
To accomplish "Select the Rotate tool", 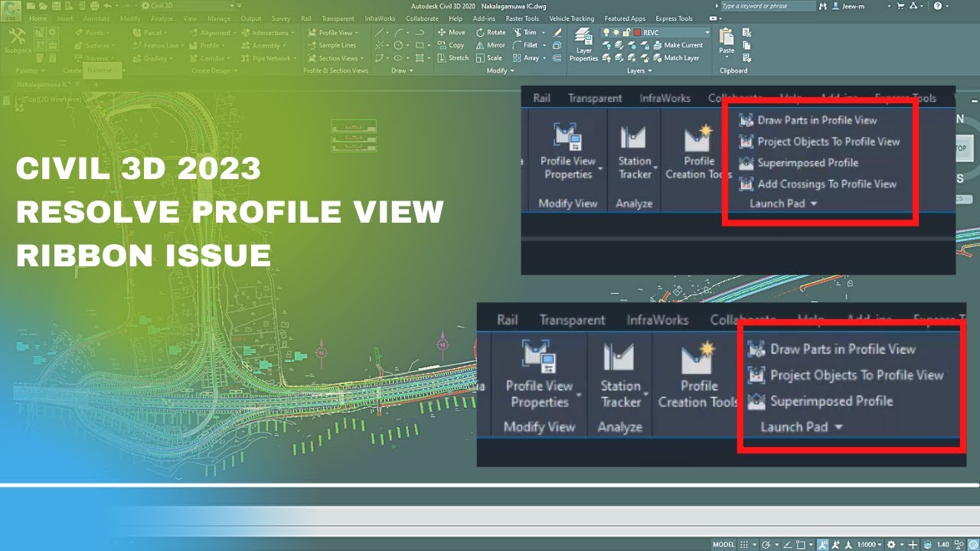I will [491, 32].
